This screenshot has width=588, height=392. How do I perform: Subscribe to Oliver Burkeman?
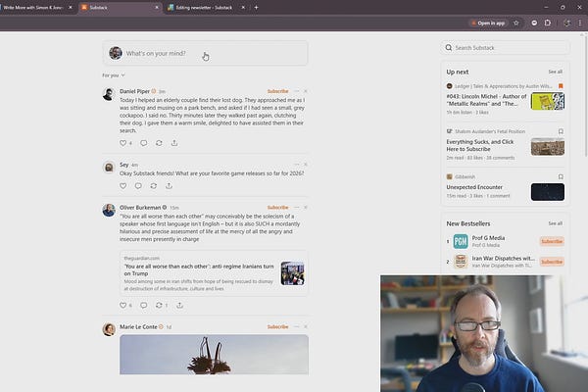tap(278, 207)
